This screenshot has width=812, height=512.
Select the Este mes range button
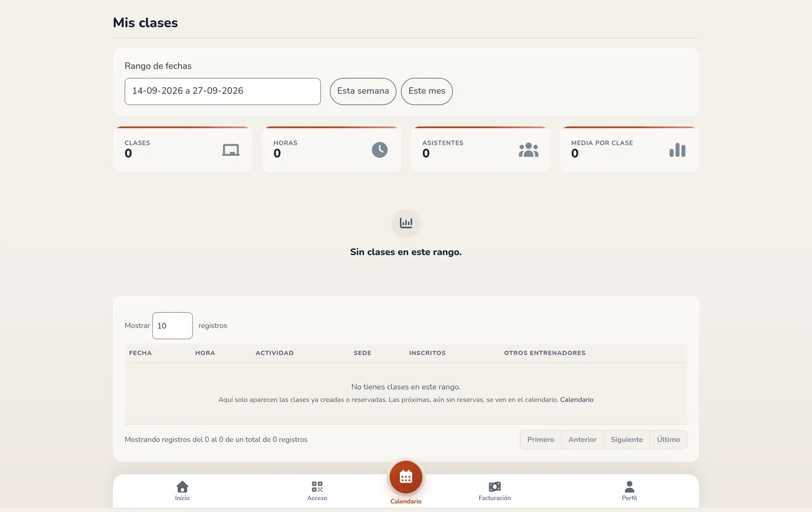pyautogui.click(x=427, y=91)
